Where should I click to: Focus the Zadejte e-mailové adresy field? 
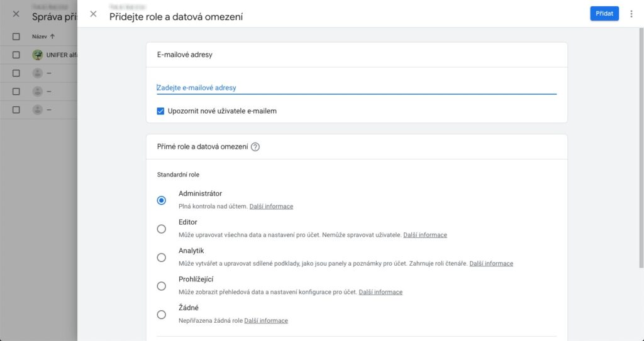click(x=356, y=88)
